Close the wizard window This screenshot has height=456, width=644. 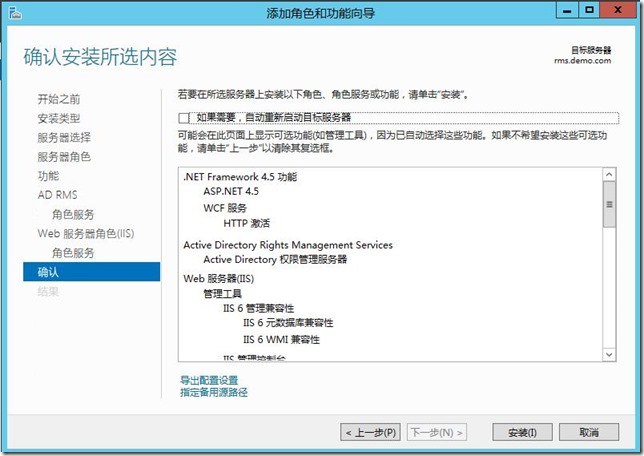617,10
